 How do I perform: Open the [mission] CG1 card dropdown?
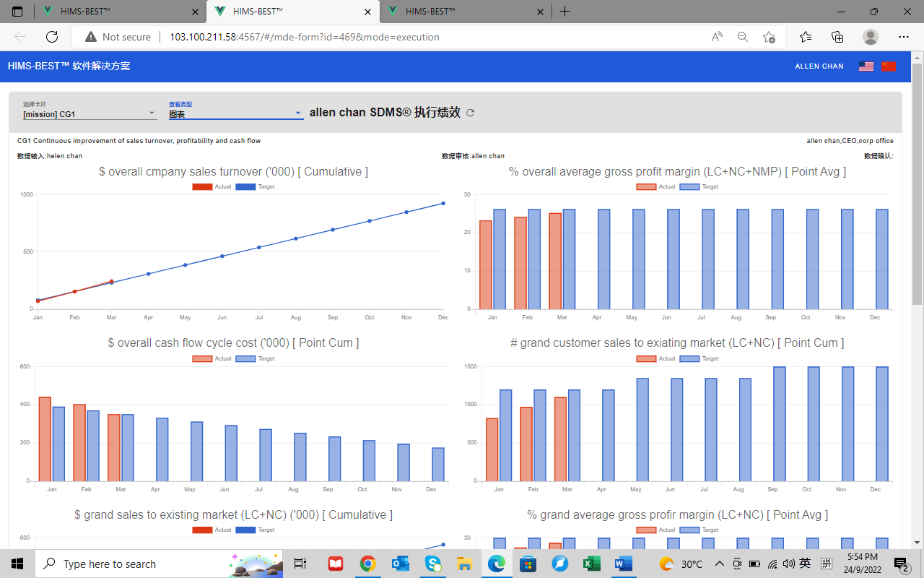click(x=89, y=114)
